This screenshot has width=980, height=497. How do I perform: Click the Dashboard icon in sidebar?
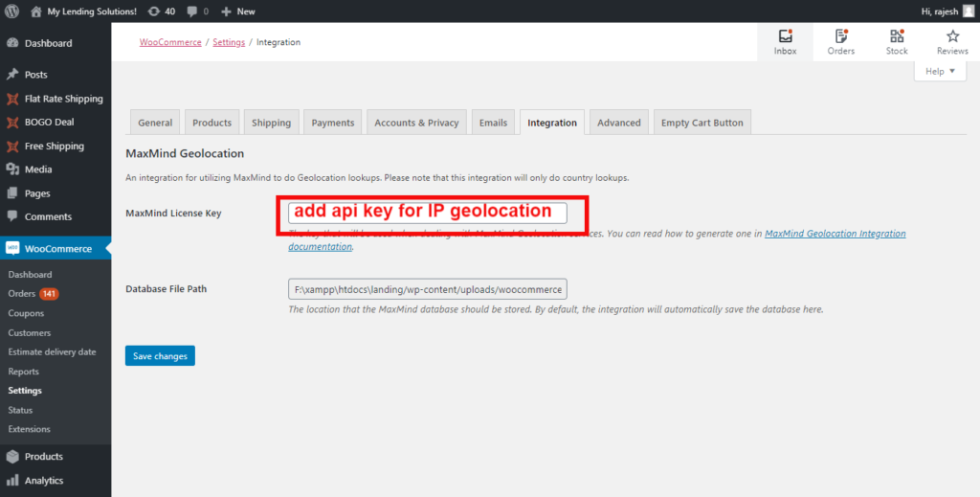click(x=12, y=43)
